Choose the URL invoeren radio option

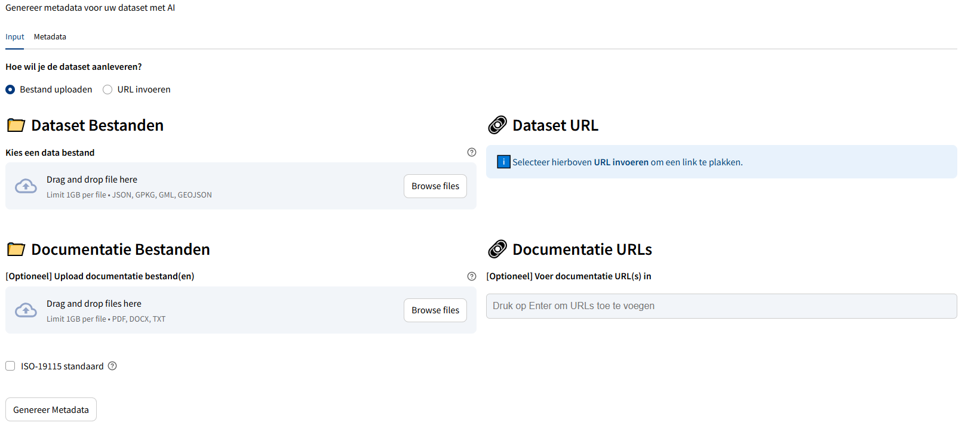coord(107,90)
